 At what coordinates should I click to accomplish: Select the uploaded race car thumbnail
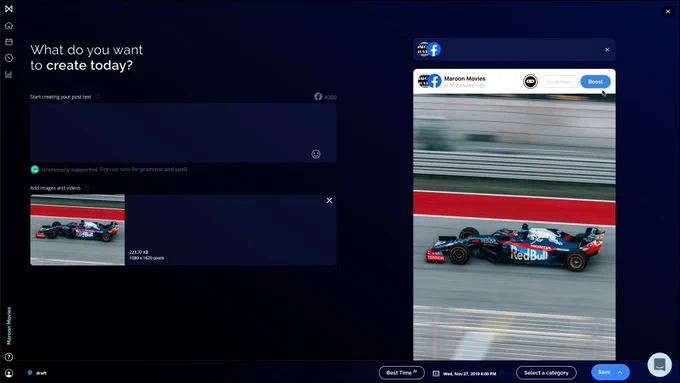78,230
